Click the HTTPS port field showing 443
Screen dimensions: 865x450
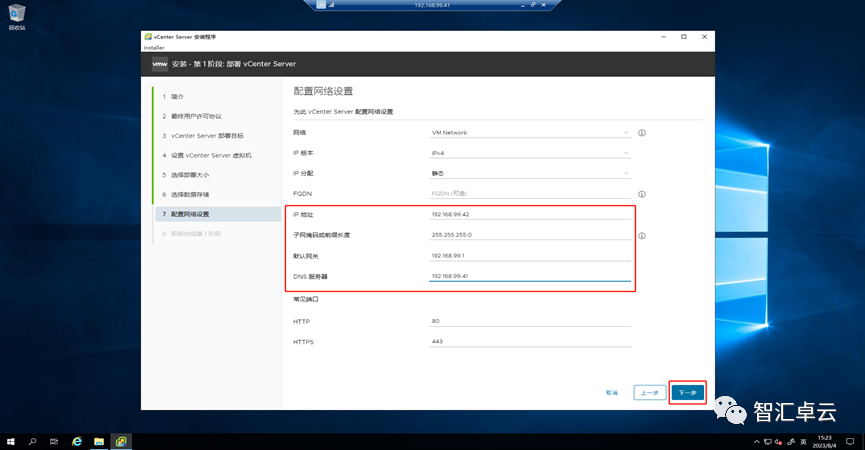click(x=530, y=341)
